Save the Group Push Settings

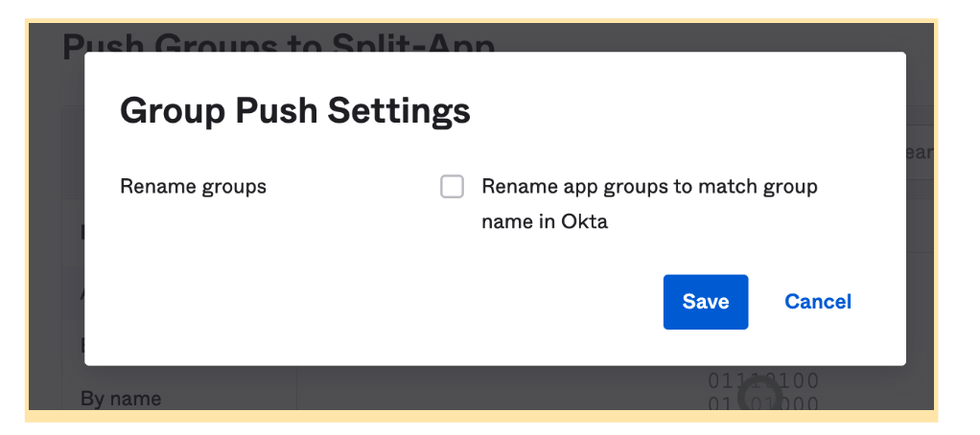click(705, 302)
